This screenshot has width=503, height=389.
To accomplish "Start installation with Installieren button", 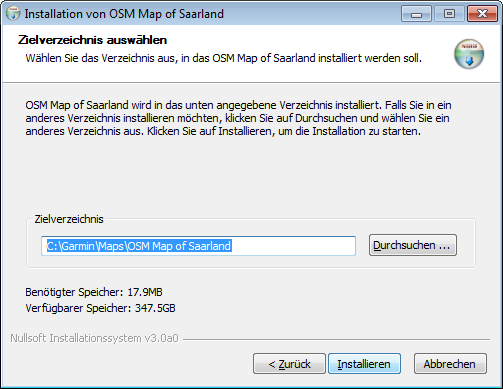I will (364, 364).
